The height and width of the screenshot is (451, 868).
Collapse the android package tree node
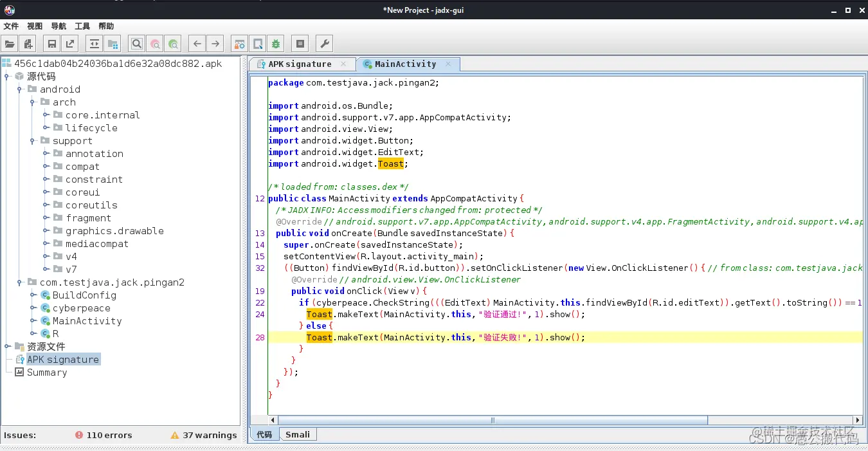pyautogui.click(x=20, y=89)
